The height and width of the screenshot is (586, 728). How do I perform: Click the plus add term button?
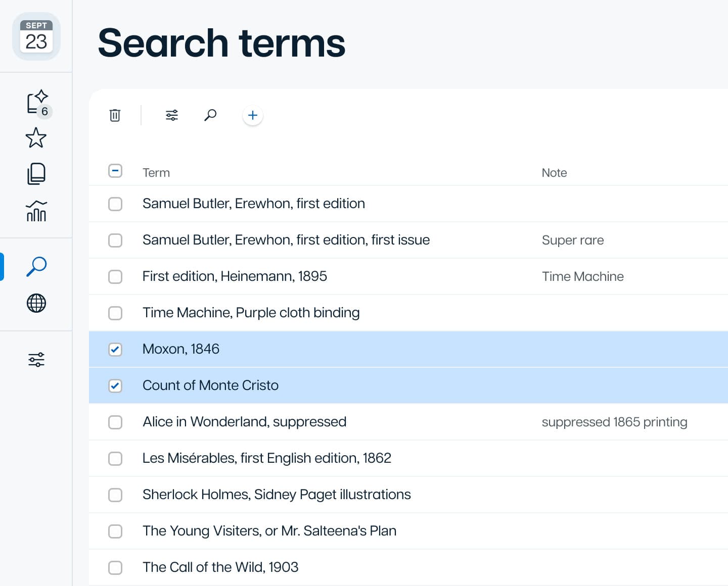click(253, 115)
